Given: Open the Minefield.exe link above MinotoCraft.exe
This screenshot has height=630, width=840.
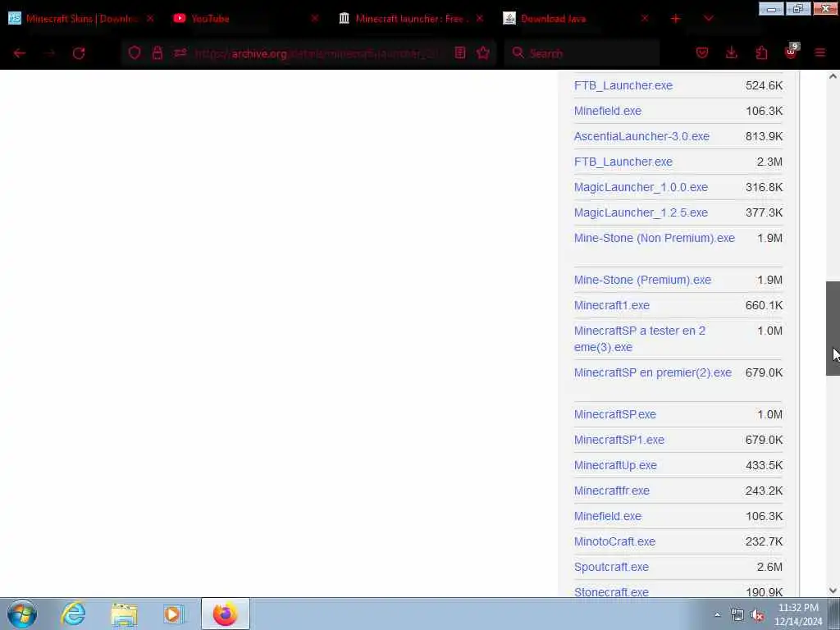Looking at the screenshot, I should [x=608, y=516].
